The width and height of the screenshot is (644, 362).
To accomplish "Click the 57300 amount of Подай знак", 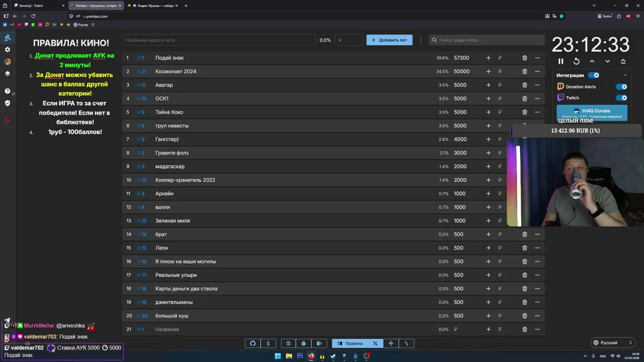I will [x=461, y=58].
